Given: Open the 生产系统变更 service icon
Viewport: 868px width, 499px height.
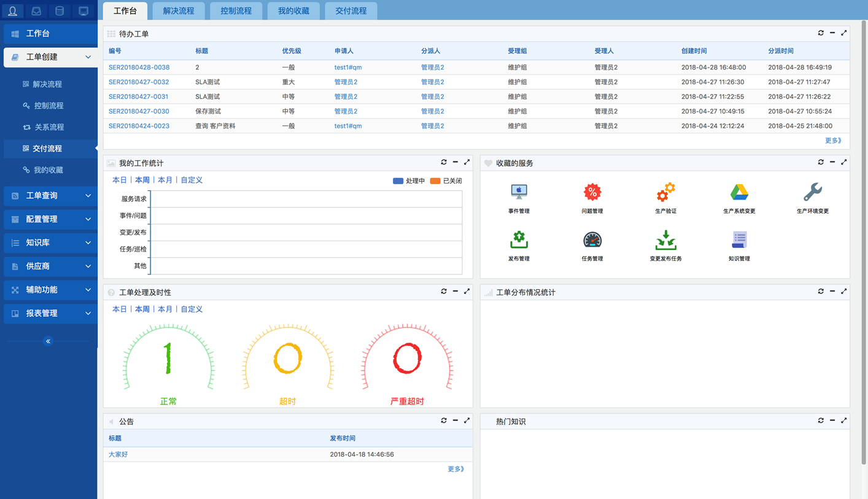Looking at the screenshot, I should pyautogui.click(x=739, y=192).
